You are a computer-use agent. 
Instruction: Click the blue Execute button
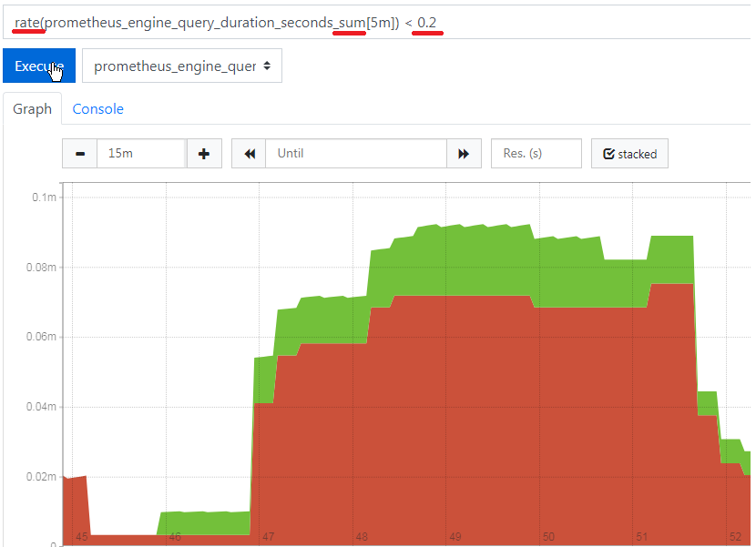point(39,66)
